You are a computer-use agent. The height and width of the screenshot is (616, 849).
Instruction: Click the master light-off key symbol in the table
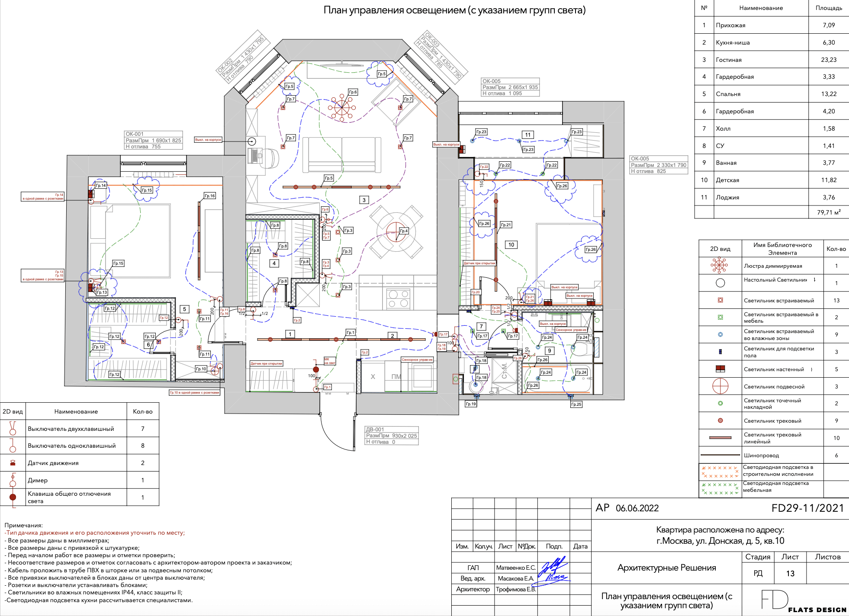13,497
